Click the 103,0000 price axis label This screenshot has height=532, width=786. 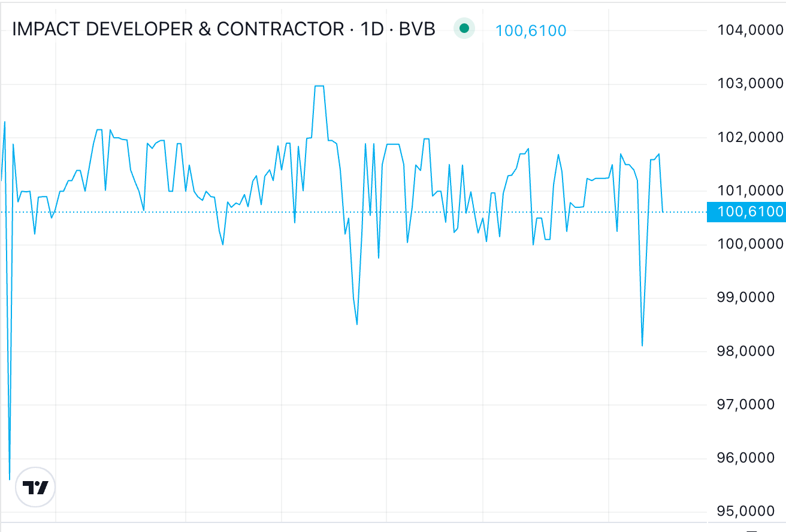tap(750, 83)
